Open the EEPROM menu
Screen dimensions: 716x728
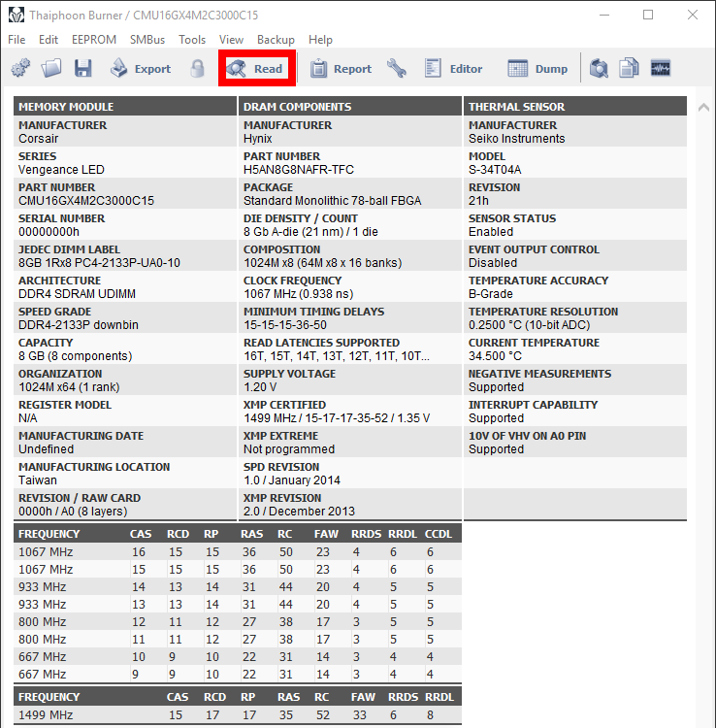(x=94, y=40)
